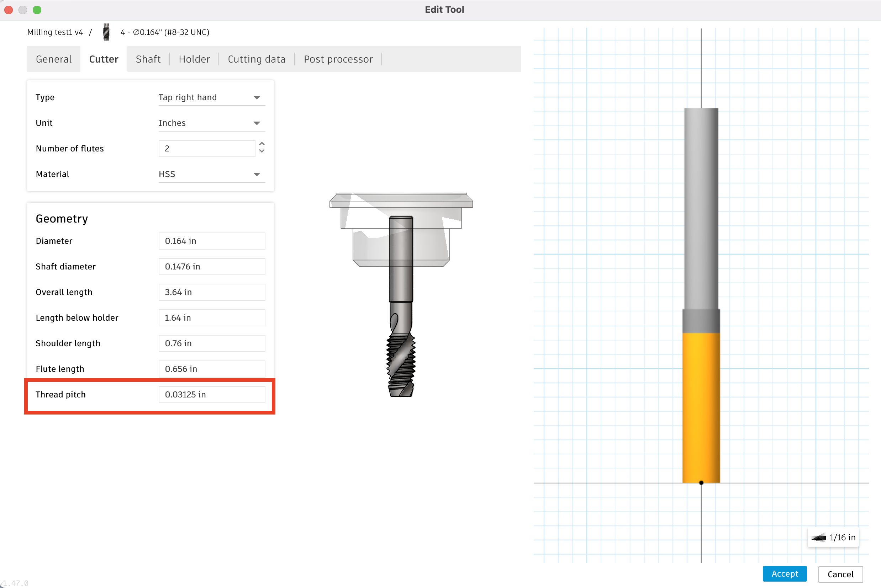Image resolution: width=881 pixels, height=588 pixels.
Task: Click the Overall length value field
Action: [212, 292]
